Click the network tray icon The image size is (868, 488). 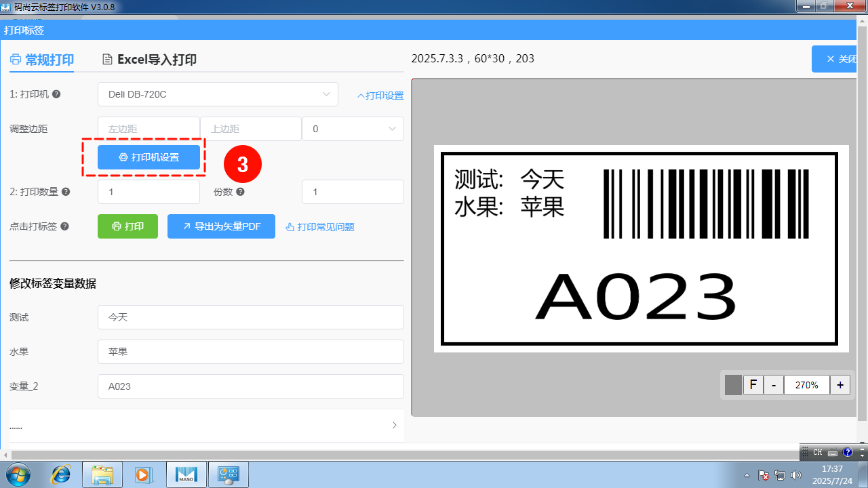pos(780,475)
